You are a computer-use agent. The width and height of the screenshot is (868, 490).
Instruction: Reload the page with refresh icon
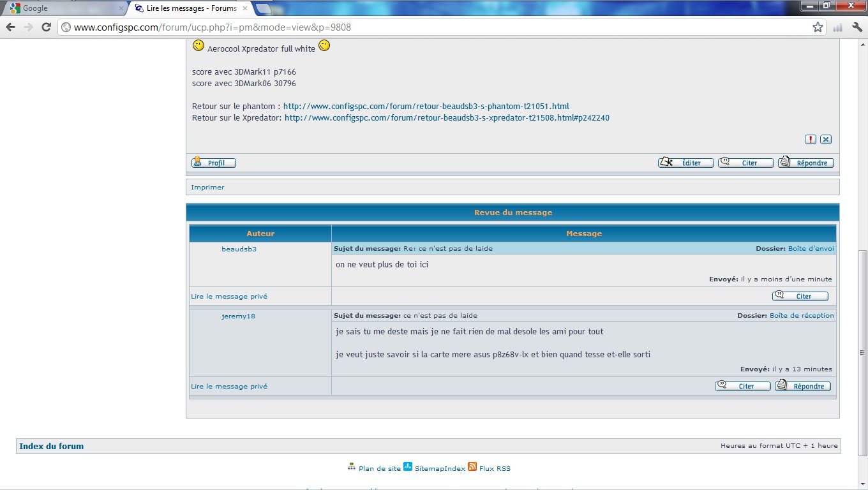pos(46,27)
